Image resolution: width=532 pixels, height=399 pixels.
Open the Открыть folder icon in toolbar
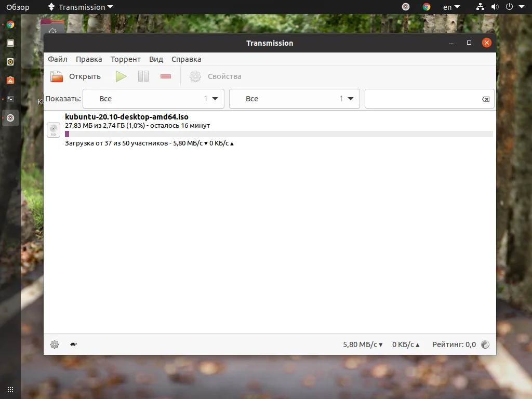56,76
